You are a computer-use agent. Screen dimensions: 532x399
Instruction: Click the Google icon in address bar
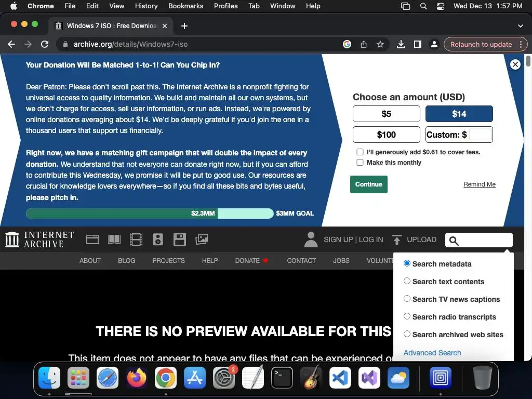coord(347,45)
